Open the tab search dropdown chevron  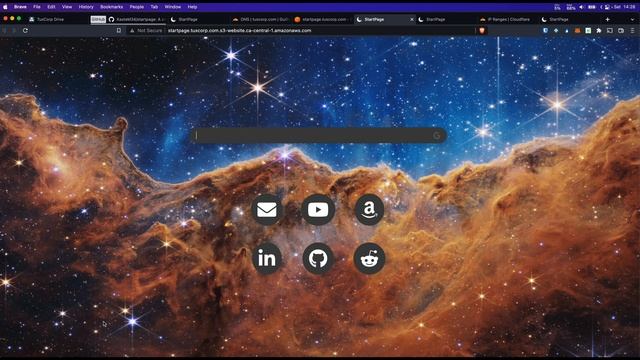coord(632,19)
